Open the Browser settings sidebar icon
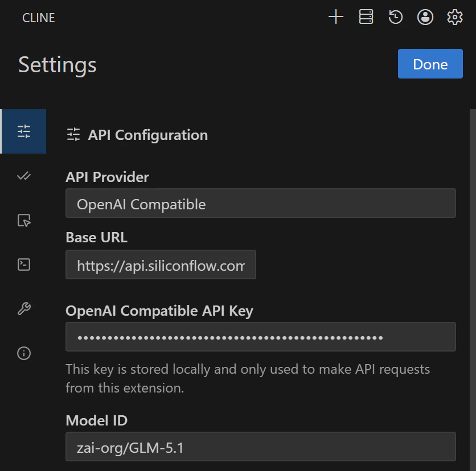 point(24,220)
